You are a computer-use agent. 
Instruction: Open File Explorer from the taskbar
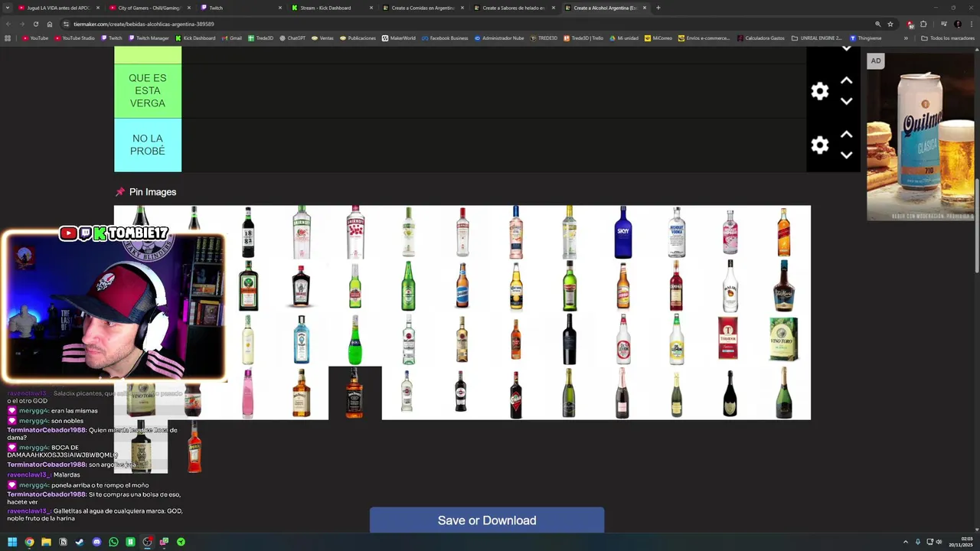click(46, 542)
